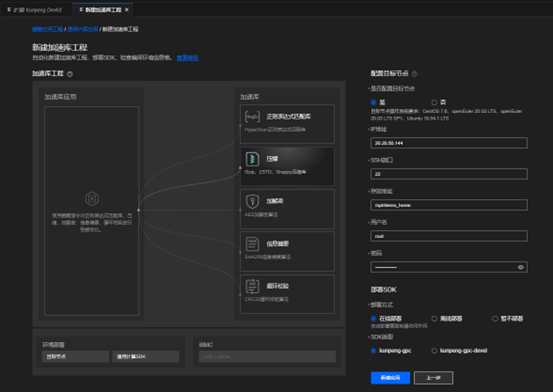Open the second breadcrumb link 通用计算应用
Image resolution: width=553 pixels, height=392 pixels.
[x=83, y=29]
